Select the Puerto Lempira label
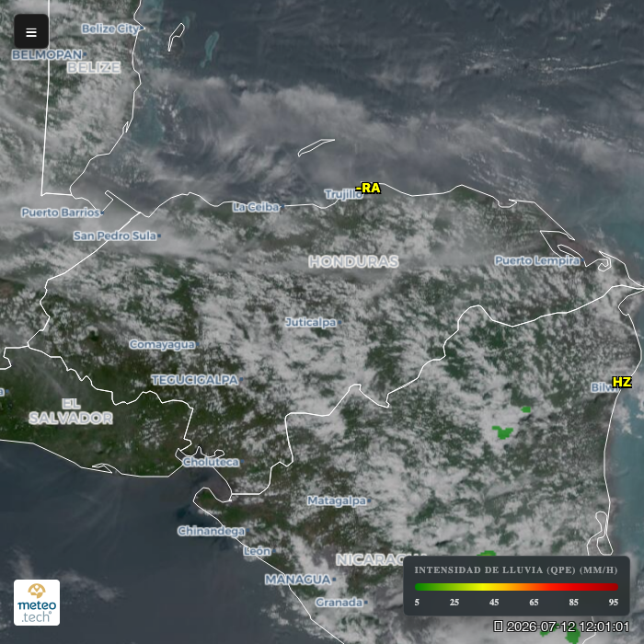 [x=536, y=260]
